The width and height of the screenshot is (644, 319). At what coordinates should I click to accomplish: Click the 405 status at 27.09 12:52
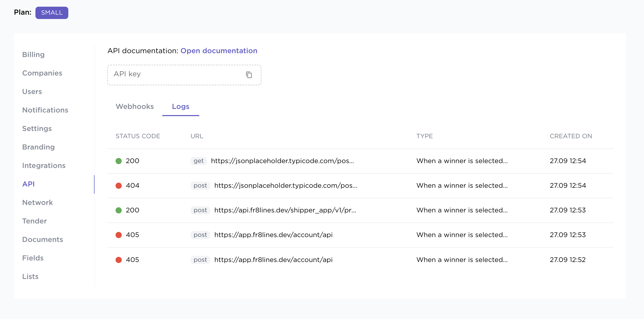coord(132,260)
